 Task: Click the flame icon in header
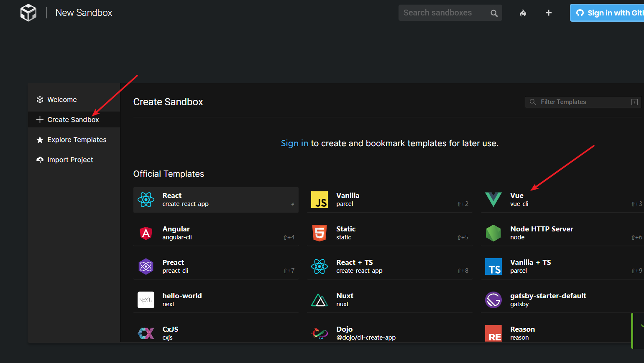tap(523, 13)
